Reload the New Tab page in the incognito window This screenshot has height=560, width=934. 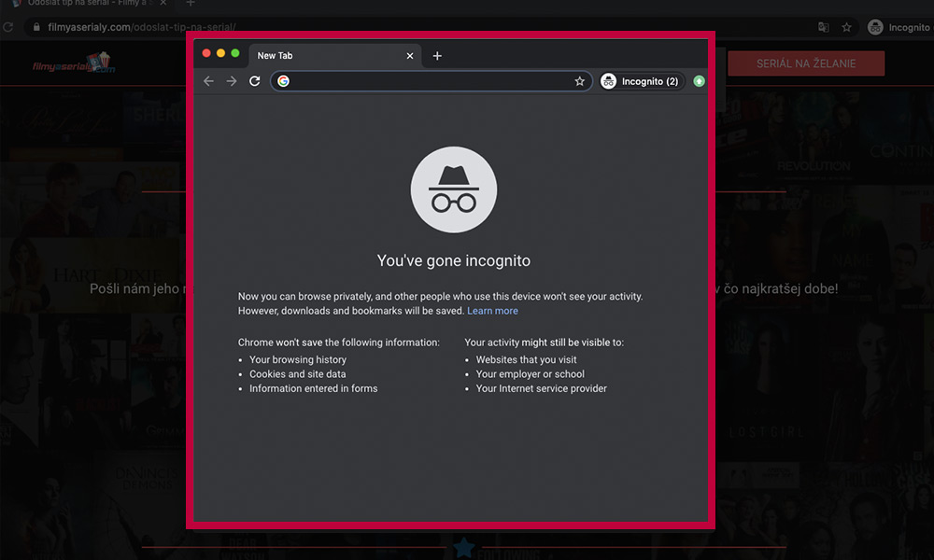(254, 81)
